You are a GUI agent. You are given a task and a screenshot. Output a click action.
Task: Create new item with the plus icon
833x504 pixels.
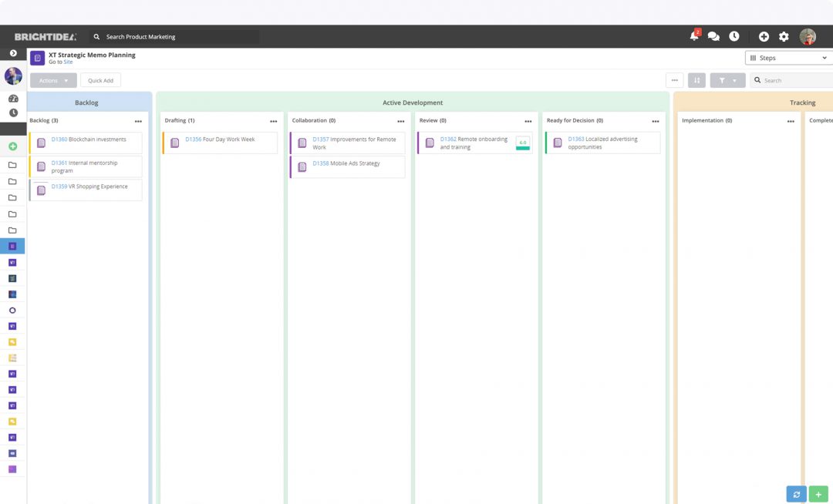[763, 36]
